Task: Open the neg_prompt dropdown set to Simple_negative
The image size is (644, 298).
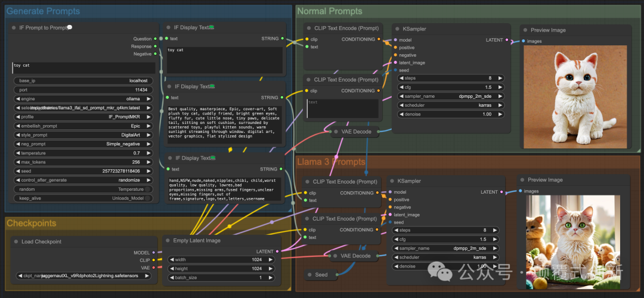Action: click(83, 144)
